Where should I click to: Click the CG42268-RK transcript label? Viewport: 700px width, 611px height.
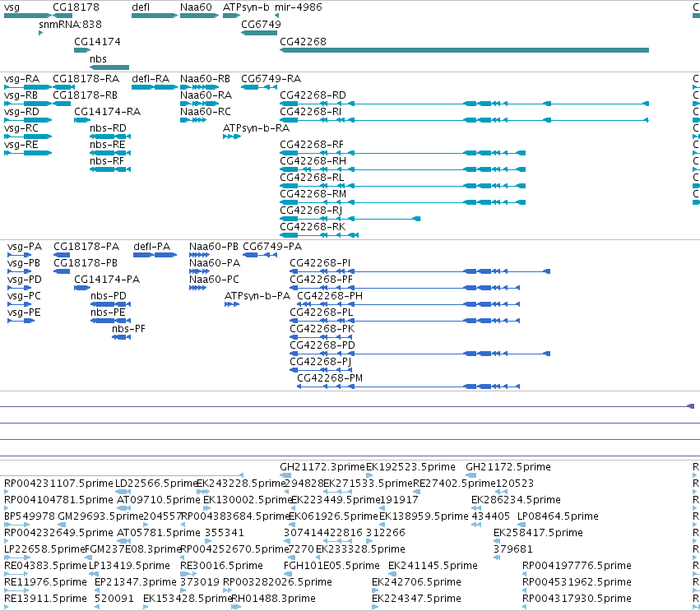pos(313,227)
